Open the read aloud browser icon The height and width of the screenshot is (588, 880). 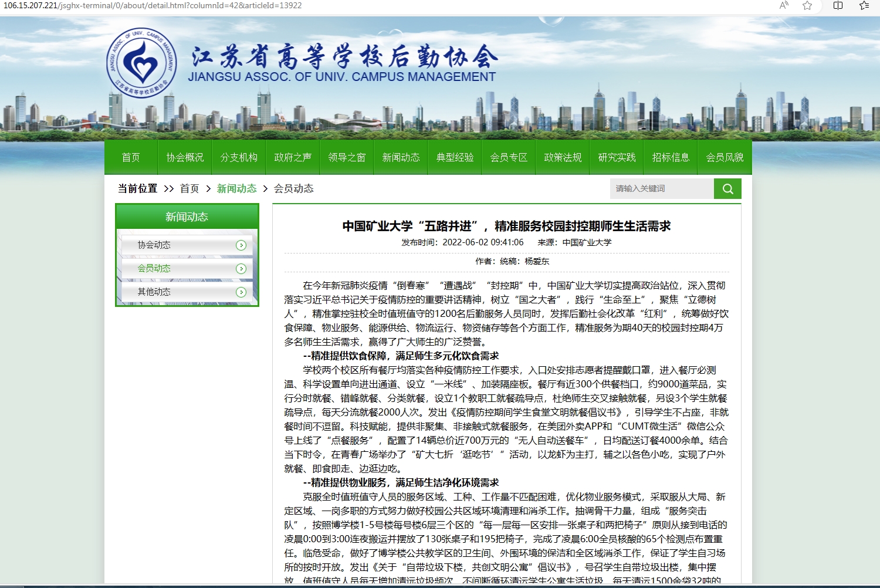pyautogui.click(x=784, y=5)
